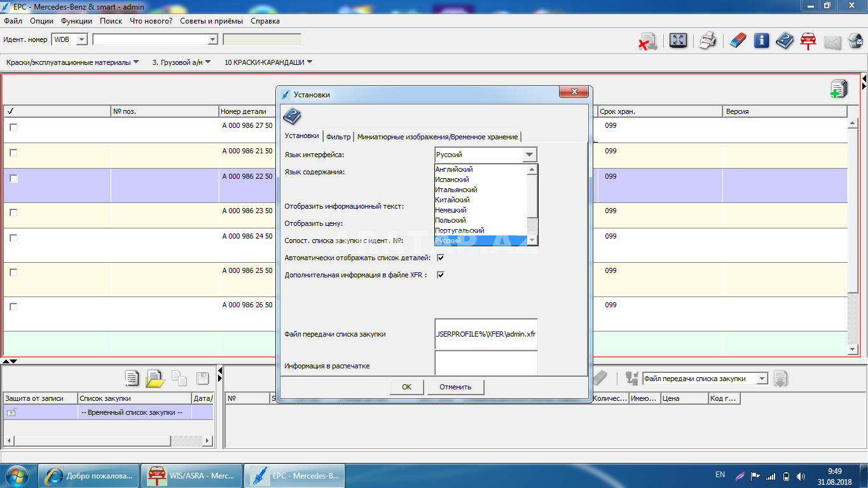The height and width of the screenshot is (488, 868).
Task: Open the Опции menu
Action: (x=41, y=21)
